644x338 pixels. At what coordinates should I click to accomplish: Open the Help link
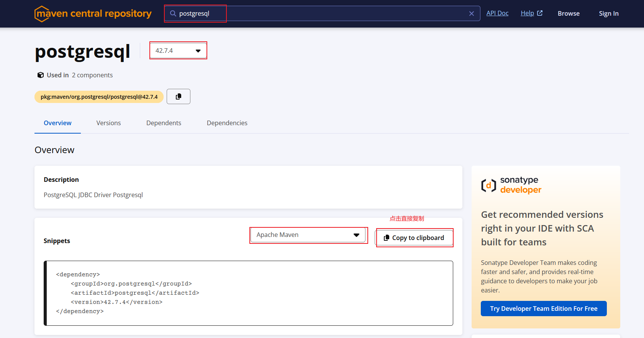click(x=527, y=13)
